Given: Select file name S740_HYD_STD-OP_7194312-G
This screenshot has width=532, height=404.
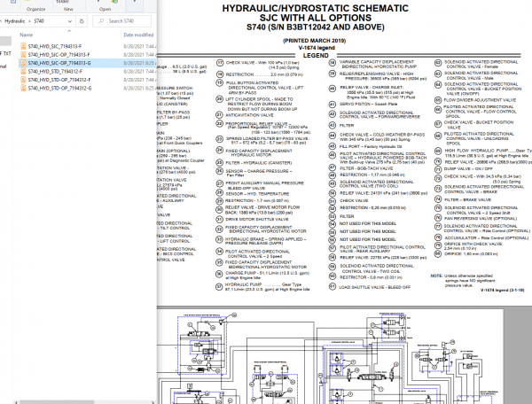Looking at the screenshot, I should tap(59, 88).
